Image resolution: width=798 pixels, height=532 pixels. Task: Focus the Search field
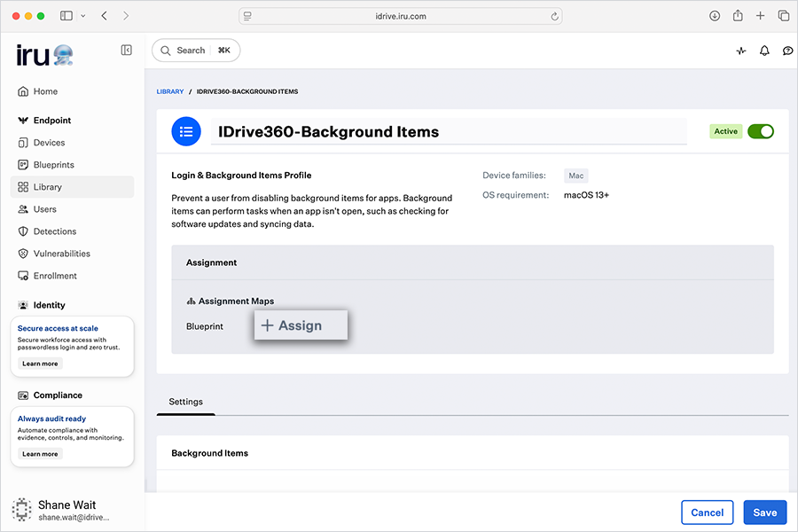click(x=196, y=51)
